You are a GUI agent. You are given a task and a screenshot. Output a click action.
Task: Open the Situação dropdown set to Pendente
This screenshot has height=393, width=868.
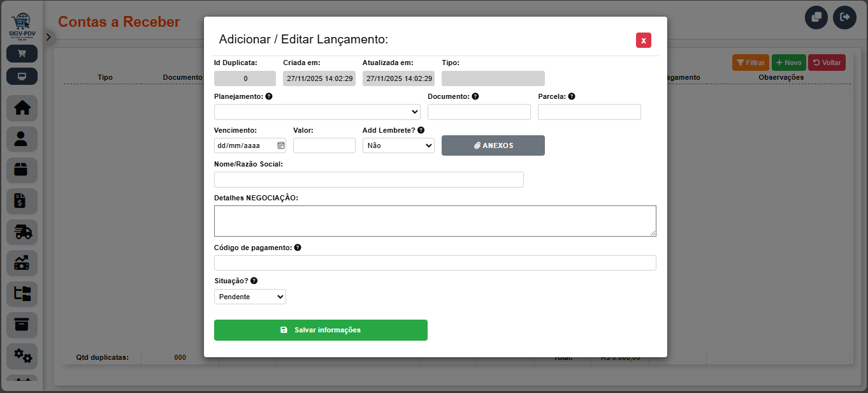coord(250,297)
